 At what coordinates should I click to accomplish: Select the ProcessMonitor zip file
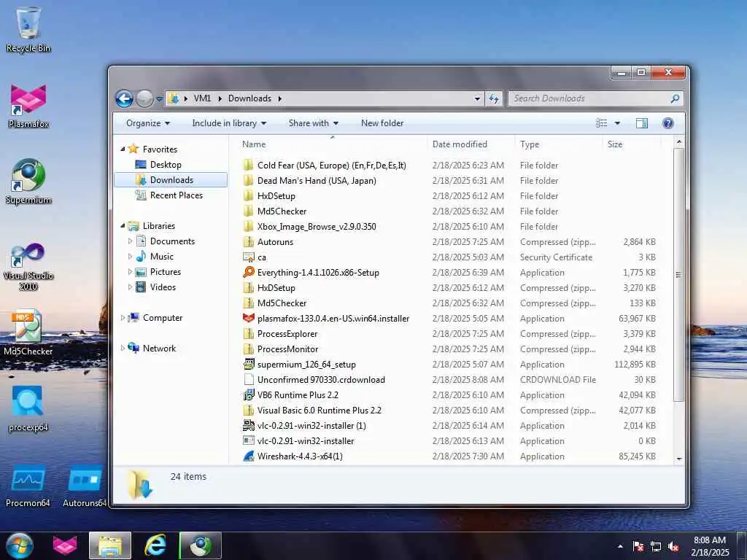click(451, 349)
